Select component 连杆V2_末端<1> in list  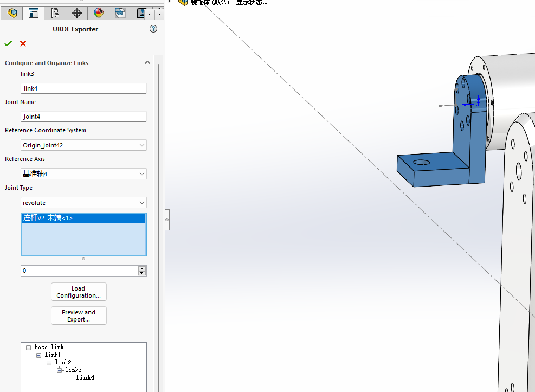(x=83, y=218)
